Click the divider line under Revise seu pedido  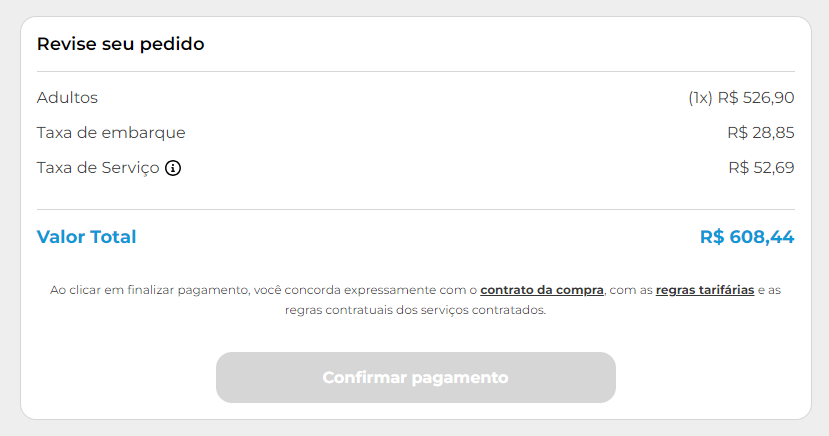click(415, 72)
